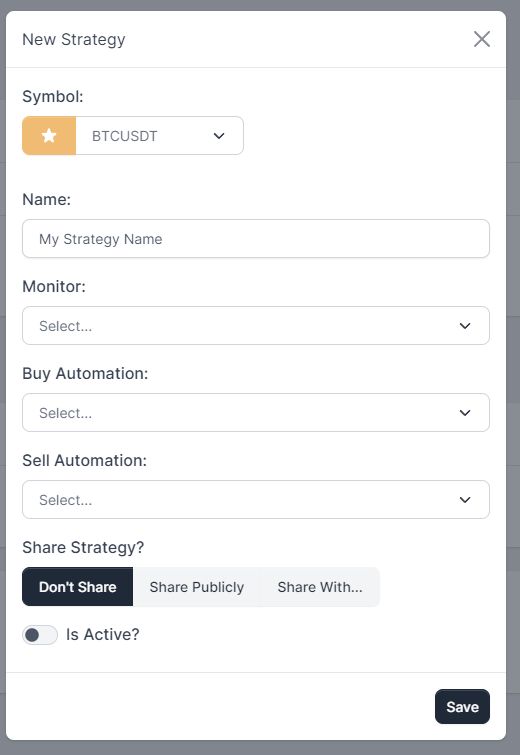Viewport: 520px width, 755px height.
Task: Open the BTCUSDT symbol dropdown
Action: [x=159, y=136]
